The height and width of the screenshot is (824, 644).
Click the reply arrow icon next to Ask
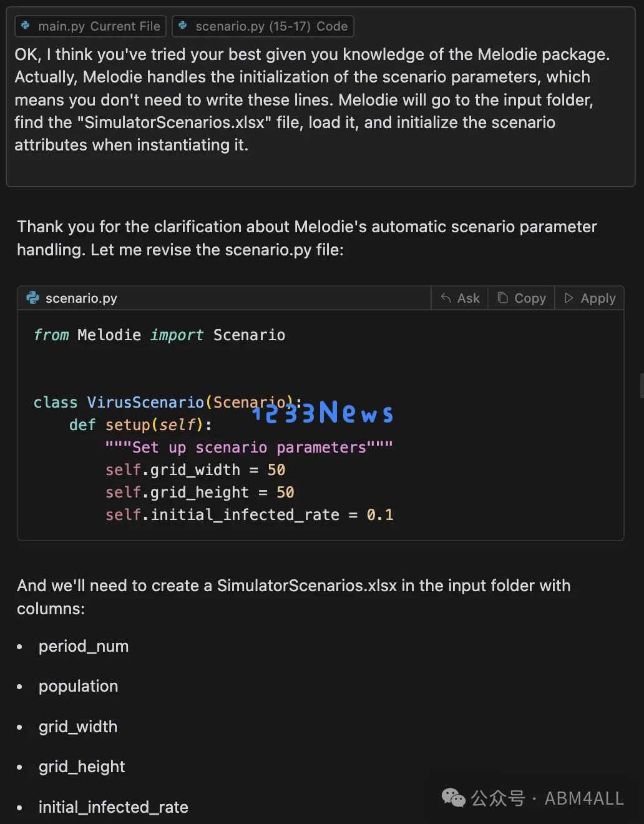tap(446, 298)
